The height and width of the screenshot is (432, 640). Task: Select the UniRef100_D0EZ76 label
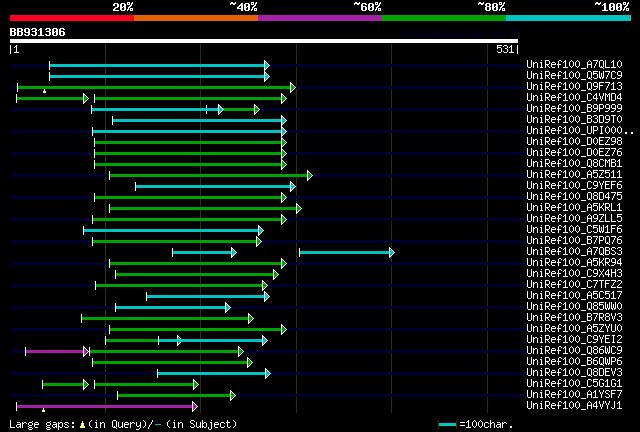point(574,152)
